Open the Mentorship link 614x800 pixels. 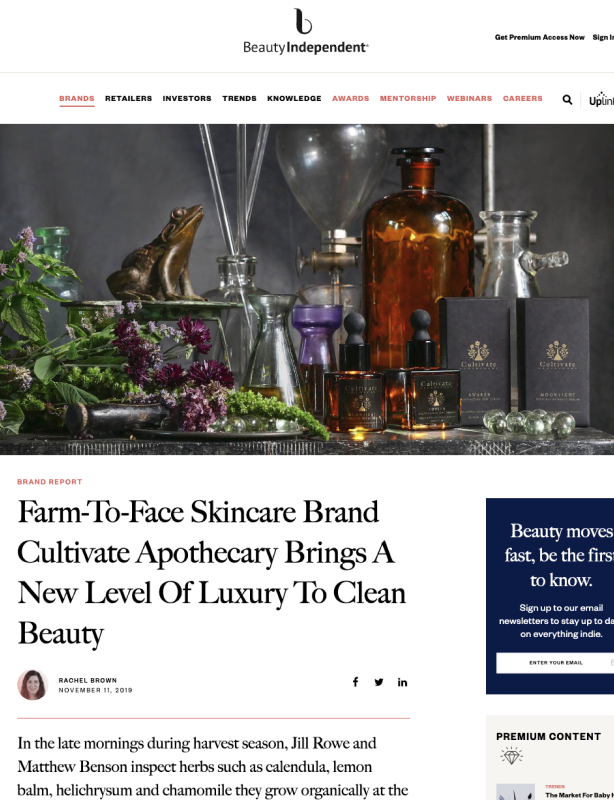coord(408,98)
